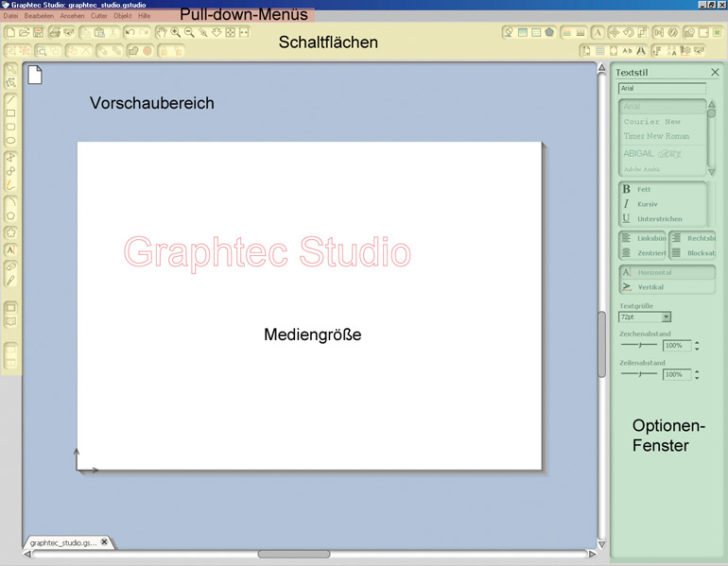728x566 pixels.
Task: Open the Ansehen menu
Action: 72,16
